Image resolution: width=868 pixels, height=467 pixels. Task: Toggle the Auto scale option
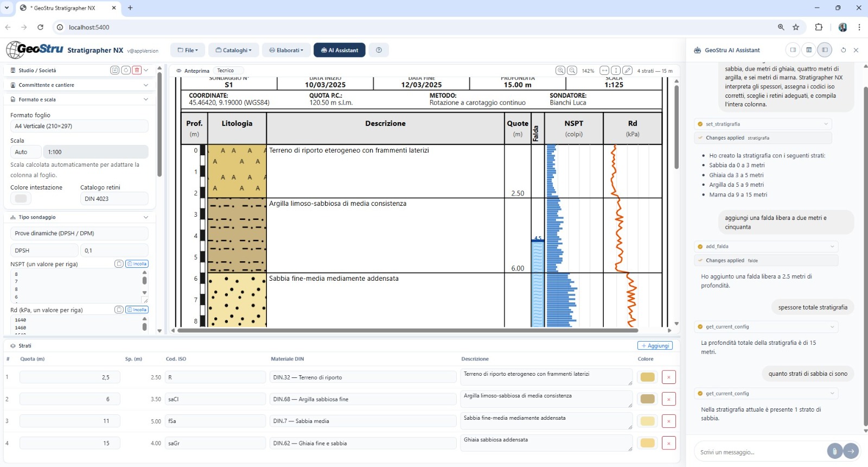[x=25, y=152]
